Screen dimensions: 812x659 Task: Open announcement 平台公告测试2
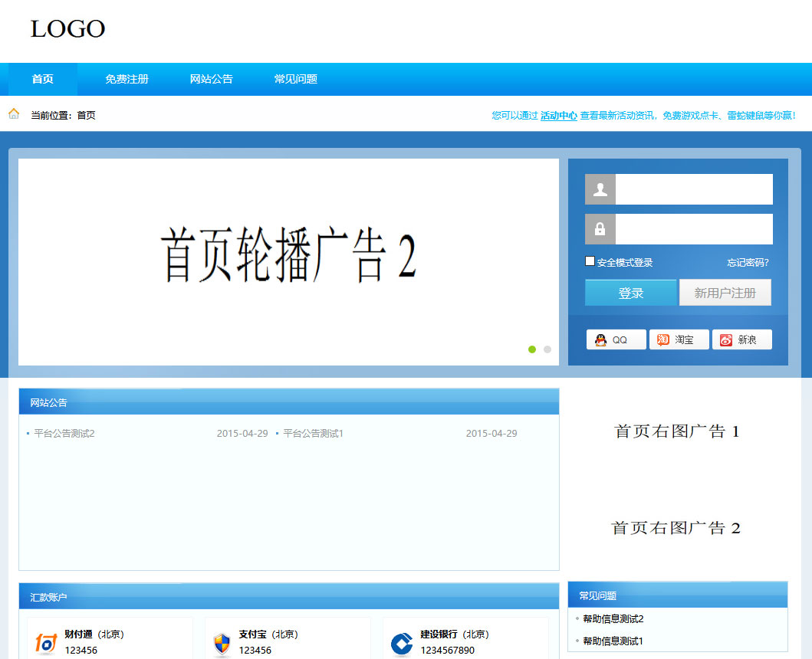[64, 434]
